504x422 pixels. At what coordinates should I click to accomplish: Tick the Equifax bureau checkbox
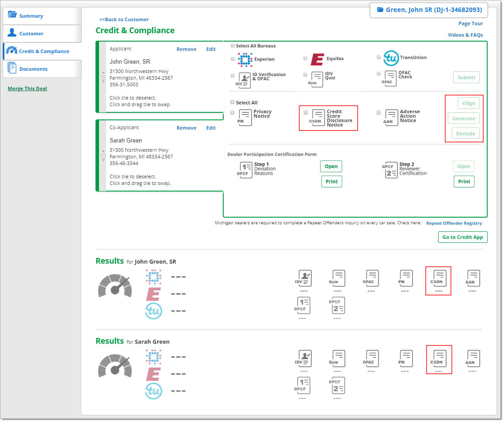(305, 58)
